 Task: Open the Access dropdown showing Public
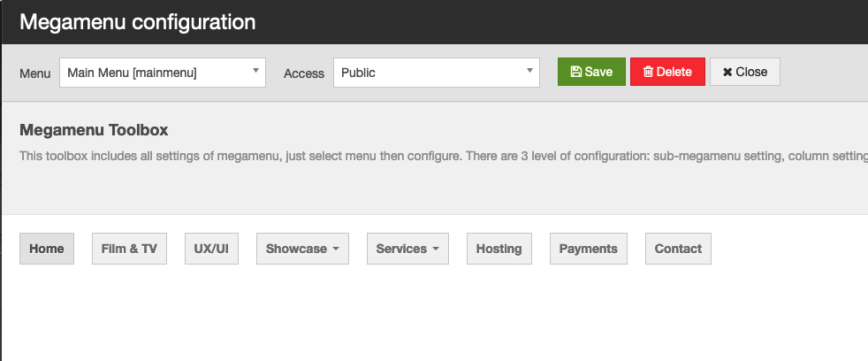[437, 73]
